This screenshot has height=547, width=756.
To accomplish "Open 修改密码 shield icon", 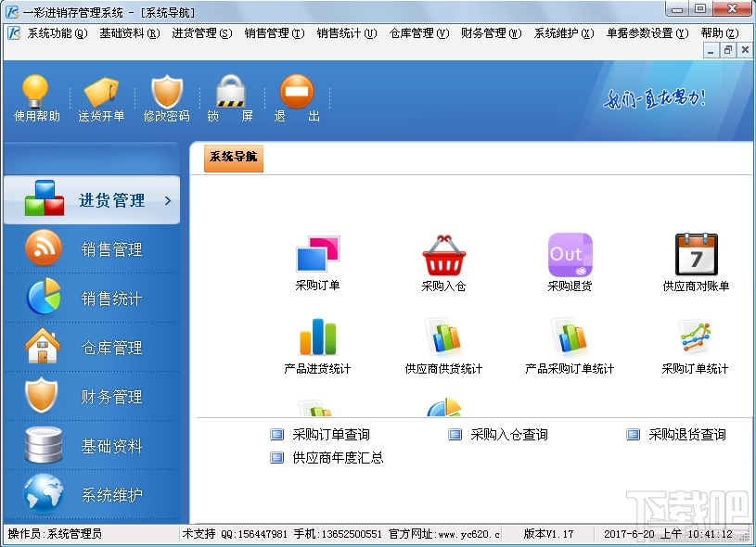I will coord(167,91).
